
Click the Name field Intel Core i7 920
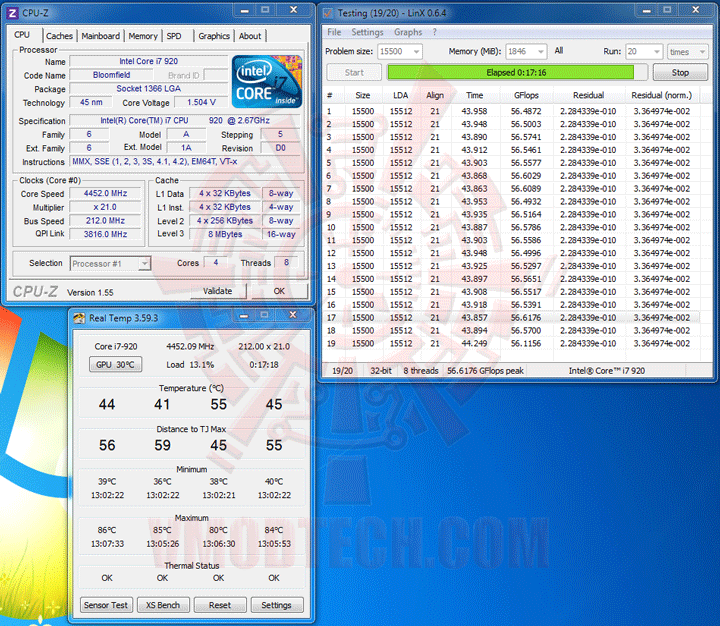click(x=149, y=61)
